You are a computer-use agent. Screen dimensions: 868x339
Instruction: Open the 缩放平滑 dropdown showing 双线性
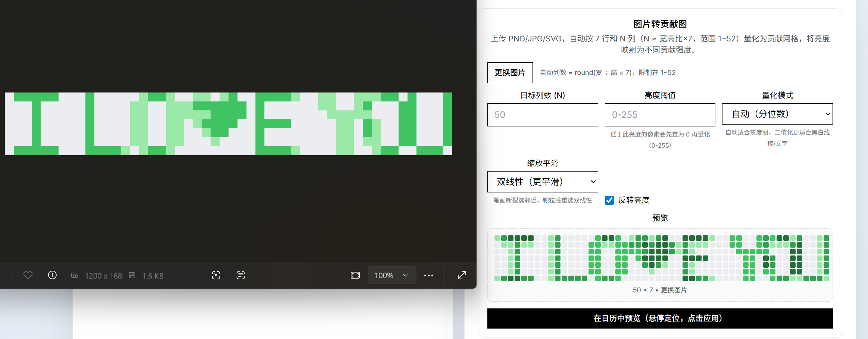click(543, 182)
